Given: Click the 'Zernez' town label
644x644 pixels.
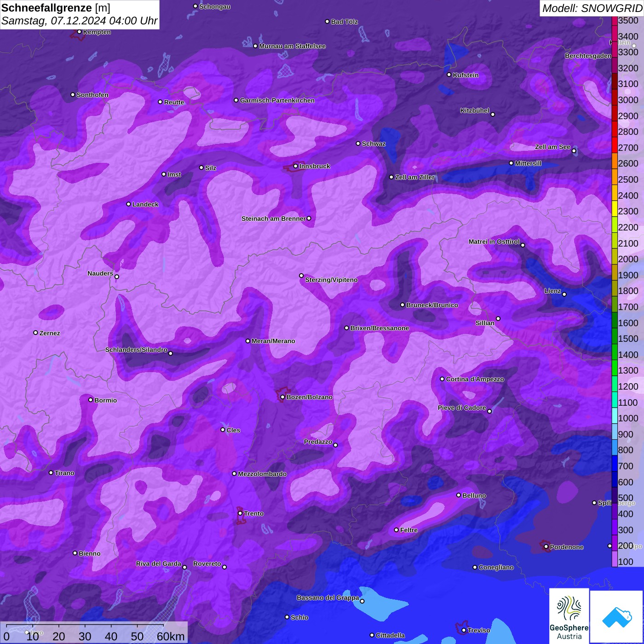Looking at the screenshot, I should (50, 333).
